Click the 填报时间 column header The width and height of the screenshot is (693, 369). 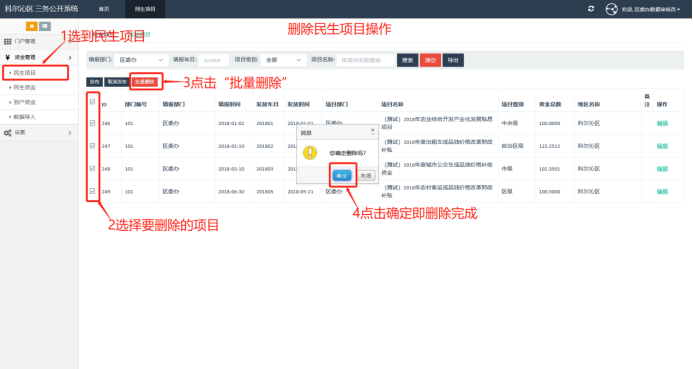point(229,104)
